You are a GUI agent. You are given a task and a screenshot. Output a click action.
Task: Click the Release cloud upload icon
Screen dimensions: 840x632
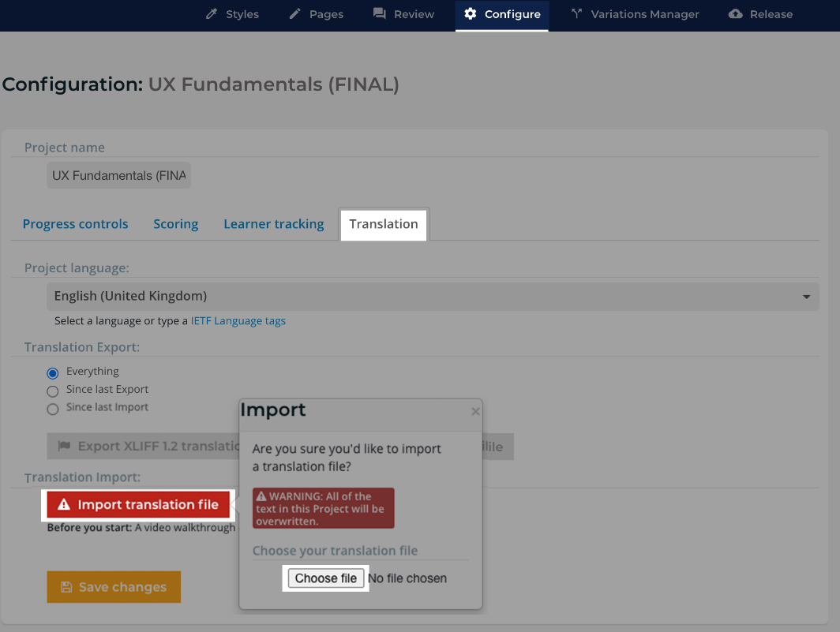[x=736, y=14]
